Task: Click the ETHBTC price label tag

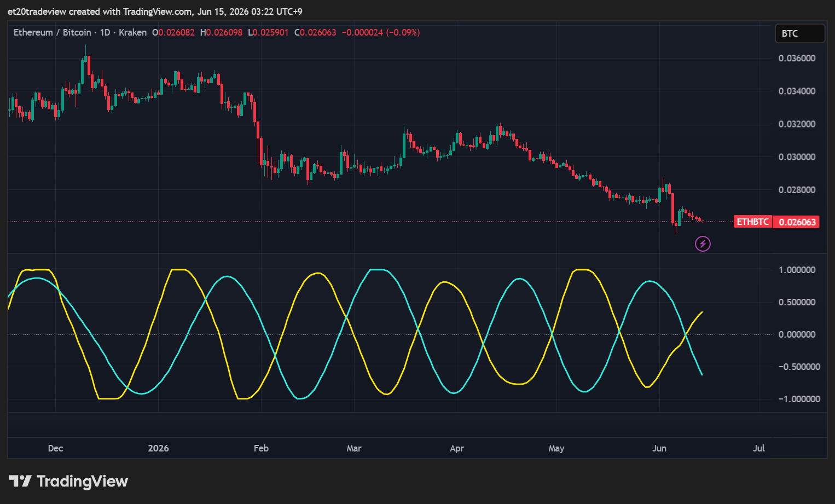Action: (753, 222)
